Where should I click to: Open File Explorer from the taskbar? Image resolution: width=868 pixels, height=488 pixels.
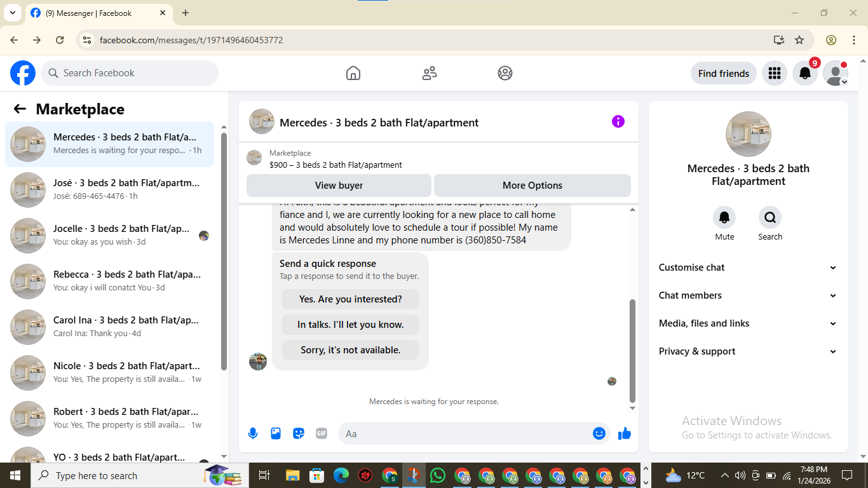click(x=292, y=475)
